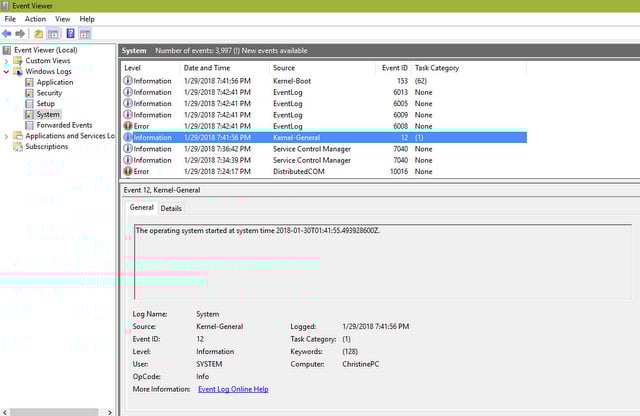
Task: Click the Forward arrow toolbar icon
Action: click(x=20, y=34)
